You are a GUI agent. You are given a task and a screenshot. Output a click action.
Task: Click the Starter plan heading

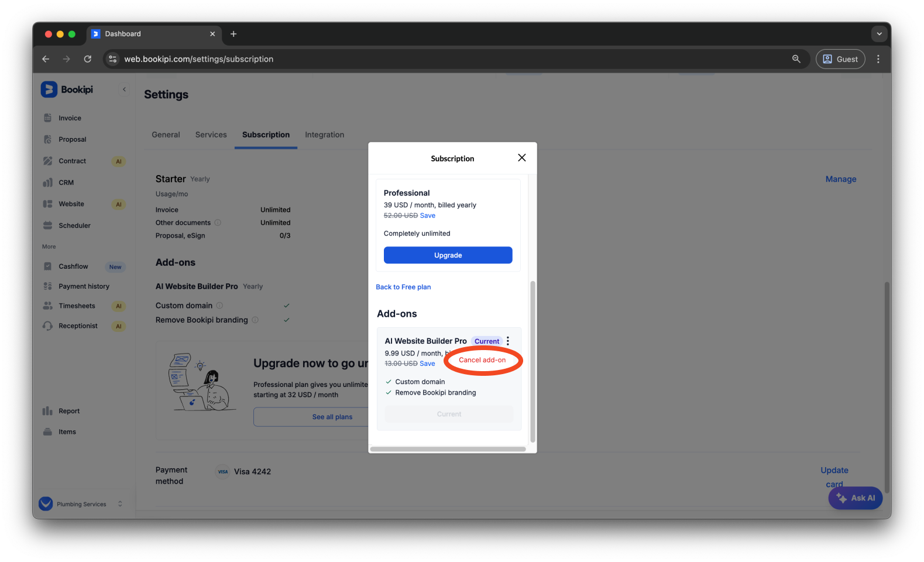tap(171, 179)
